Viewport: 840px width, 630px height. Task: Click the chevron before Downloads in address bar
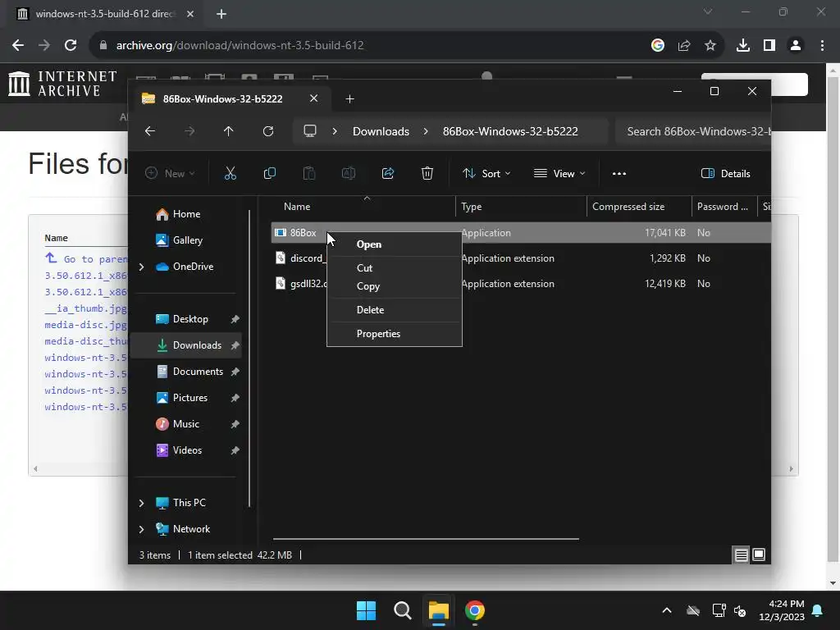click(x=335, y=131)
